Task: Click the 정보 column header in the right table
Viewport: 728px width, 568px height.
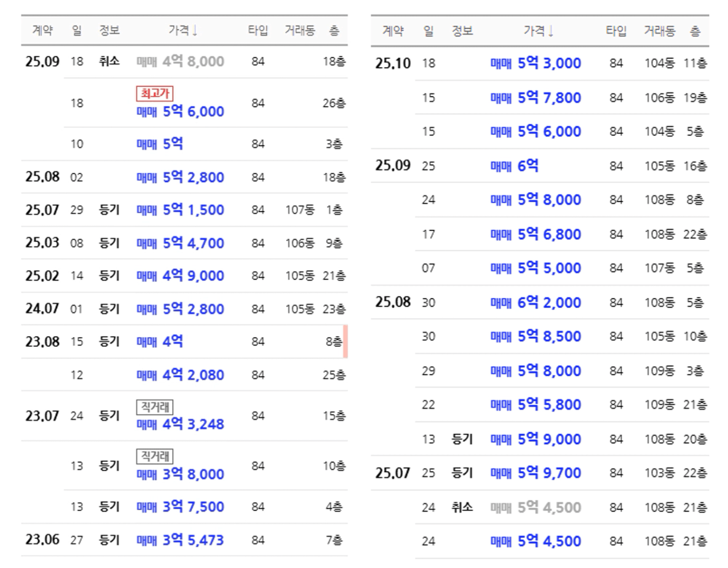Action: (462, 31)
